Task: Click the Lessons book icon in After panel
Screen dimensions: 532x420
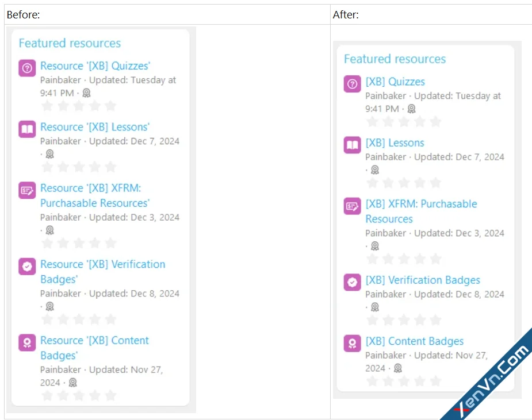Action: [x=352, y=145]
